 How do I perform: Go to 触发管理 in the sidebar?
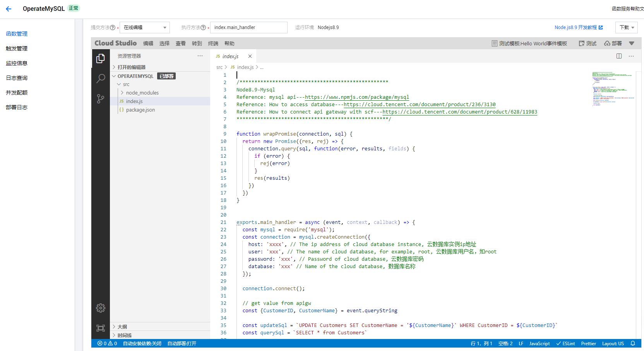click(x=17, y=48)
